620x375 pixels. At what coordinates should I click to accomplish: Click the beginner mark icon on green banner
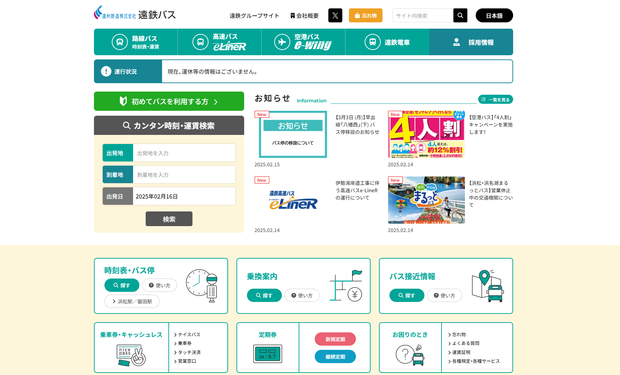click(x=123, y=101)
